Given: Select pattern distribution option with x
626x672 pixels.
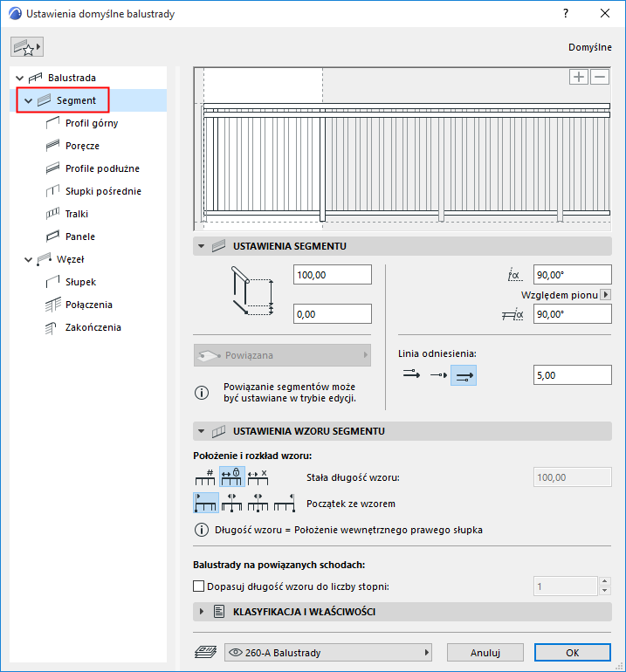Looking at the screenshot, I should tap(258, 477).
